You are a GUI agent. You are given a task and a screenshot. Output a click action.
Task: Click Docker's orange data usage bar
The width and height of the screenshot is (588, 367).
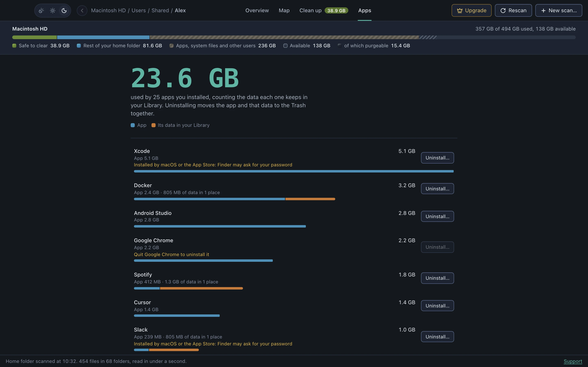pos(310,199)
